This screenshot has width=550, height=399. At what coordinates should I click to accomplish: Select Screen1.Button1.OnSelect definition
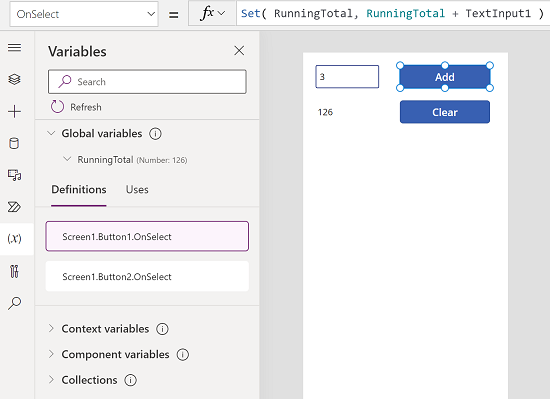pyautogui.click(x=147, y=236)
